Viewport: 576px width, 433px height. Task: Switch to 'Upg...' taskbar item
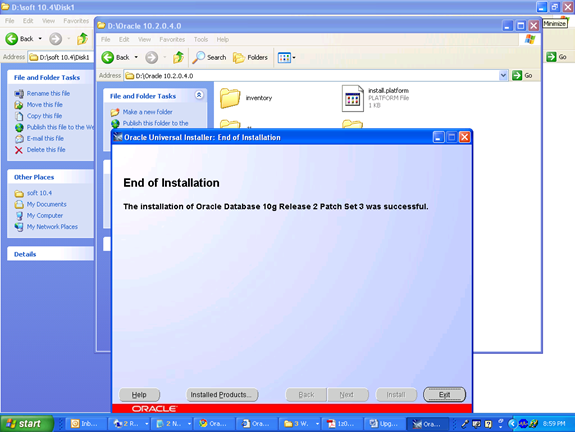(x=384, y=423)
